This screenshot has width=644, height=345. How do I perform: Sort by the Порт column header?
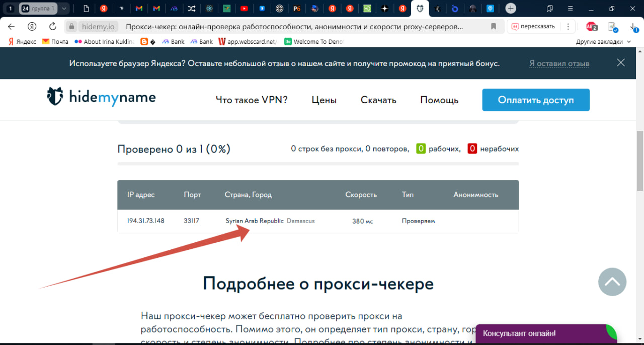192,194
